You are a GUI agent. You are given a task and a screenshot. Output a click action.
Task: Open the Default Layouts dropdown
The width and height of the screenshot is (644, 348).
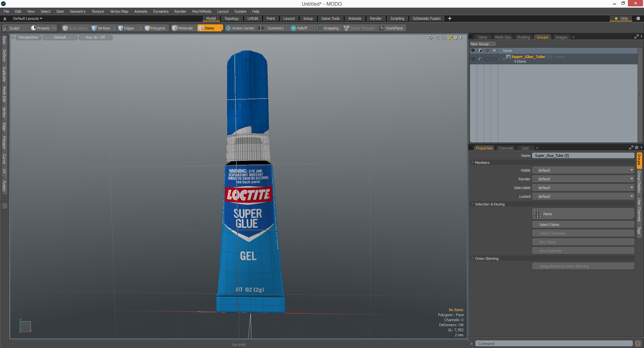pos(28,18)
